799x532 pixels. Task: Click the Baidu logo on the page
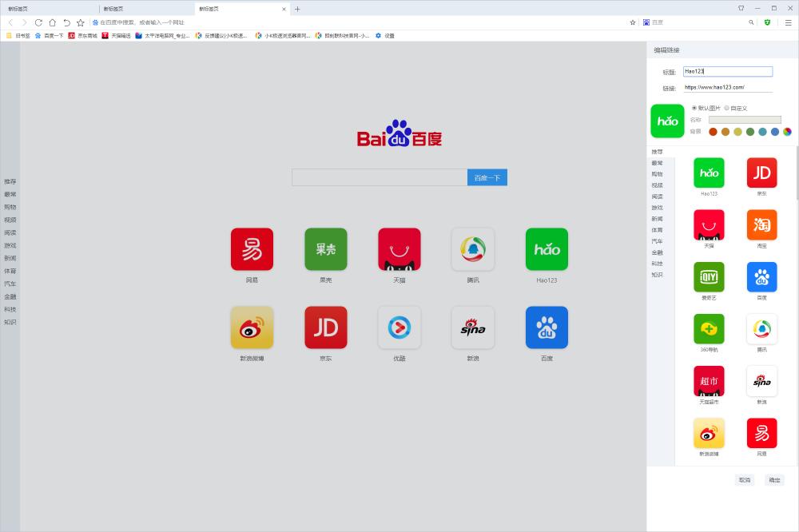coord(399,133)
